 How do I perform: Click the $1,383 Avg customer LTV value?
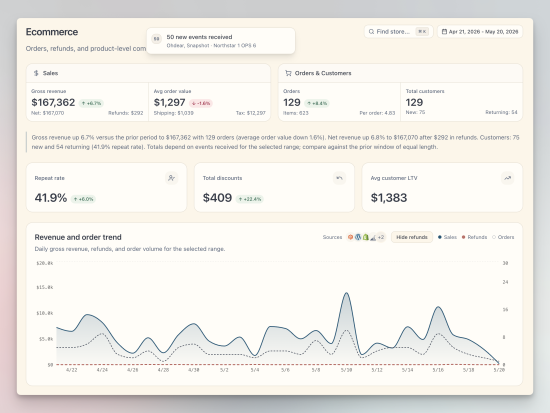click(x=389, y=198)
